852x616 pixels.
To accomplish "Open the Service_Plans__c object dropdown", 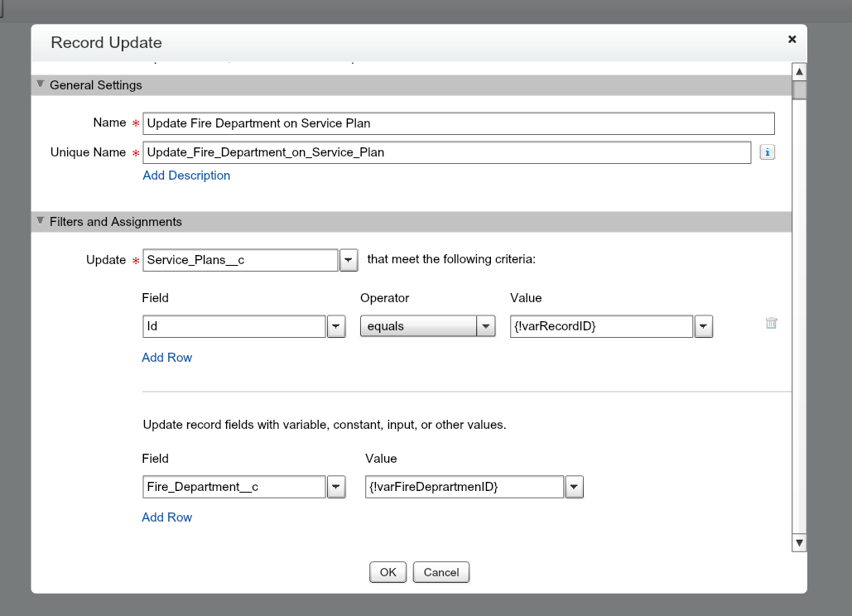I will pos(349,260).
